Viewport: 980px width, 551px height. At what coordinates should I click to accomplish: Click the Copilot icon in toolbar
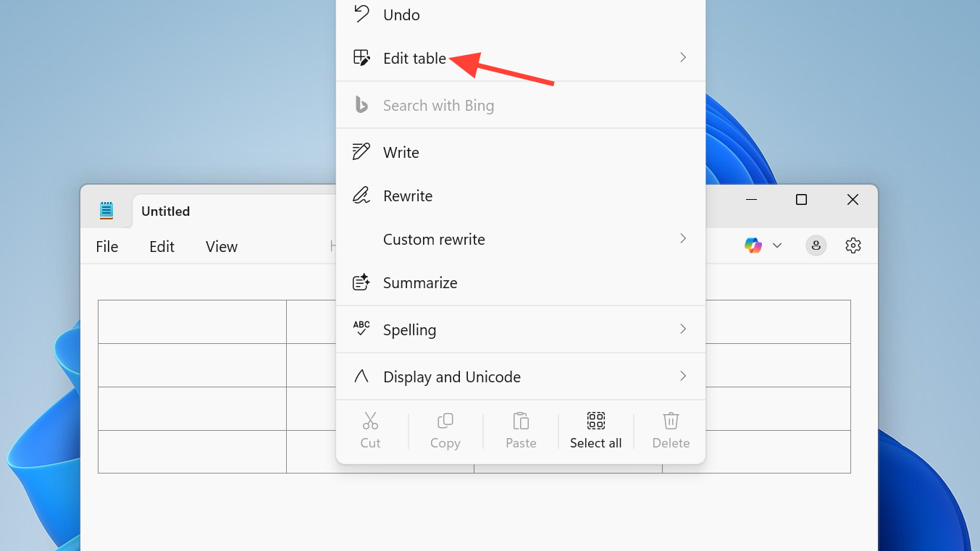[x=753, y=246]
